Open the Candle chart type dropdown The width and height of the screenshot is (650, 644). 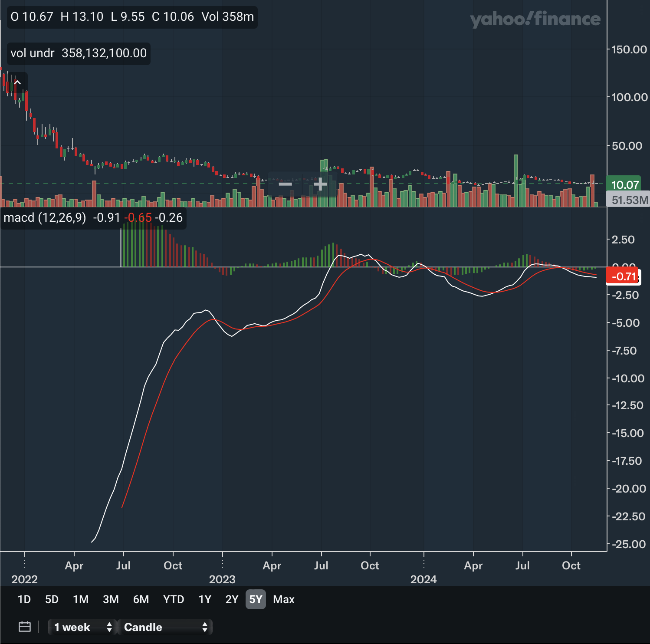(x=165, y=627)
